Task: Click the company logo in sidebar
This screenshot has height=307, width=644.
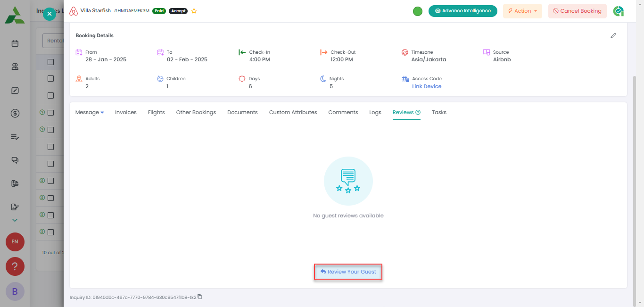Action: click(x=15, y=16)
